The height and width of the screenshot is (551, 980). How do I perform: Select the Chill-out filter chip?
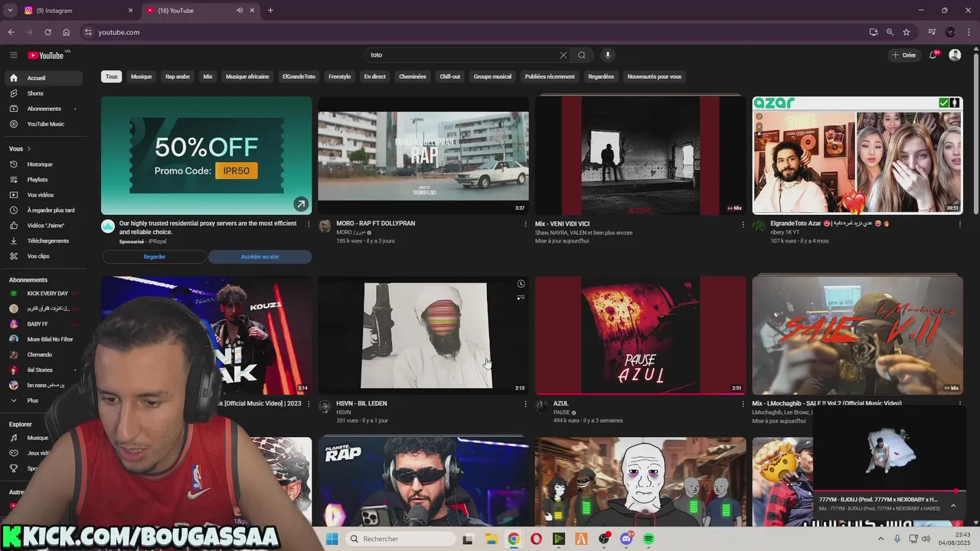tap(450, 77)
